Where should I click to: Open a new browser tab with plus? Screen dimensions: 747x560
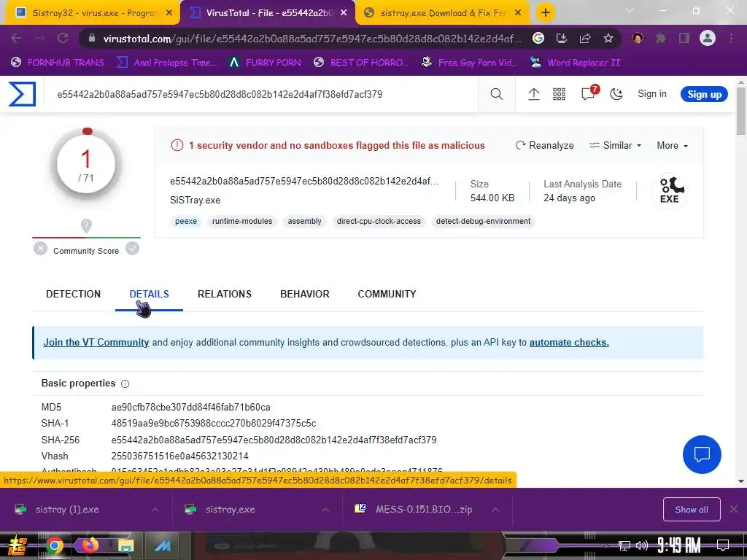pos(546,13)
